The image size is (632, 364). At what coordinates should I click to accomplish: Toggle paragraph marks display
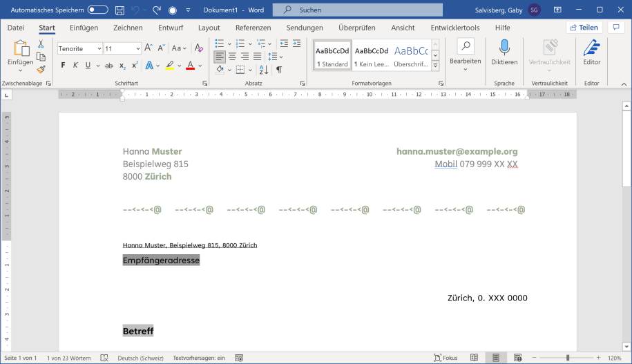[x=279, y=70]
